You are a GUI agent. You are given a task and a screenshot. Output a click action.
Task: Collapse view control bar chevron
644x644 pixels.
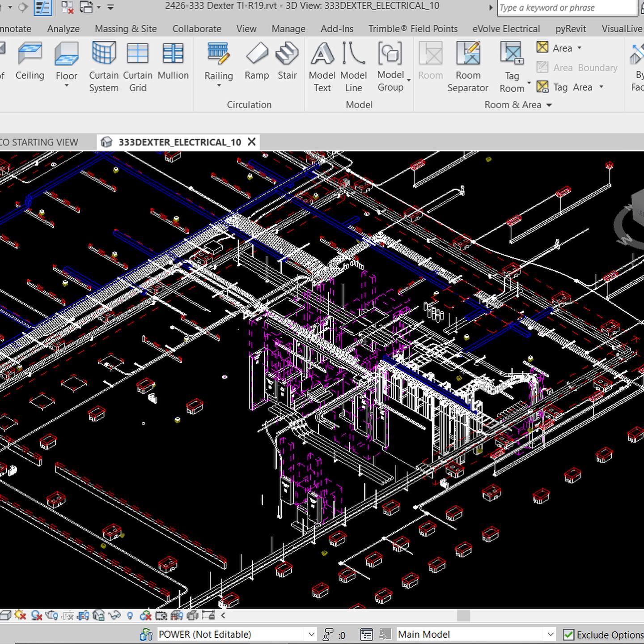tap(223, 615)
